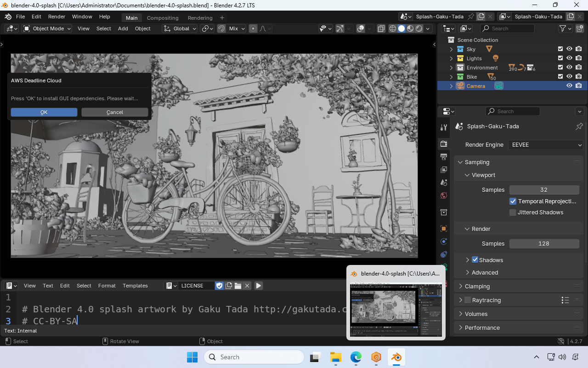Screen dimensions: 588x368
Task: Click the Blender icon on the taskbar
Action: [x=396, y=356]
